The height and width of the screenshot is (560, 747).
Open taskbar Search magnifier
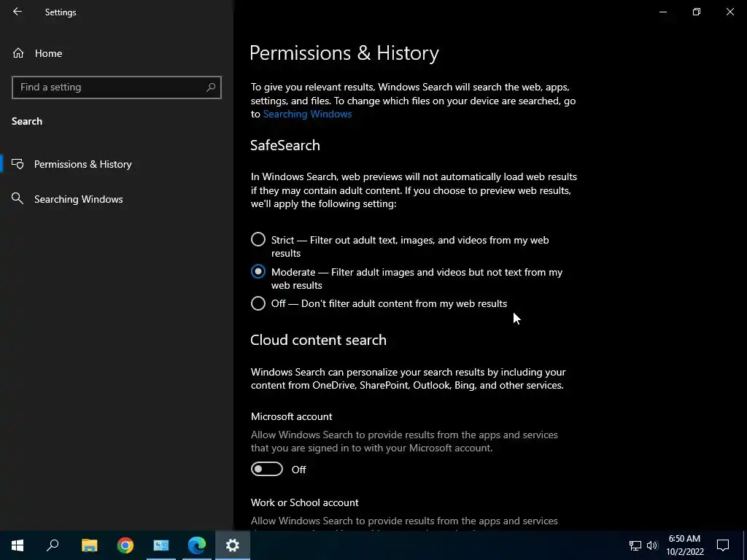[53, 545]
